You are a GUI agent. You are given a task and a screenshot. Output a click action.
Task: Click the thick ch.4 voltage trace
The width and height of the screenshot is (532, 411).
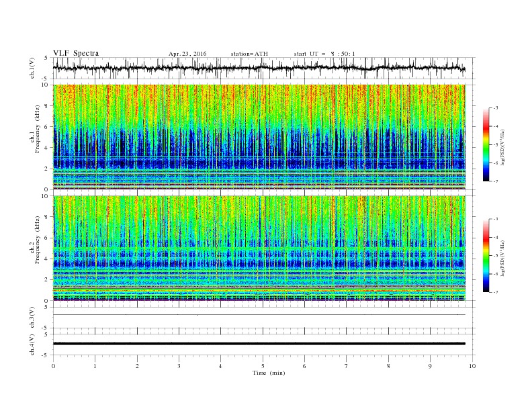pyautogui.click(x=259, y=344)
